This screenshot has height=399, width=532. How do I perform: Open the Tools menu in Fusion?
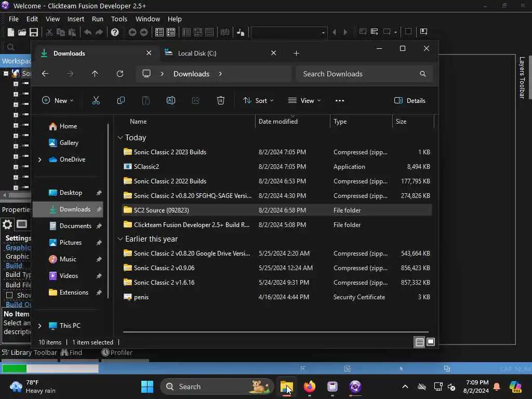tap(119, 19)
